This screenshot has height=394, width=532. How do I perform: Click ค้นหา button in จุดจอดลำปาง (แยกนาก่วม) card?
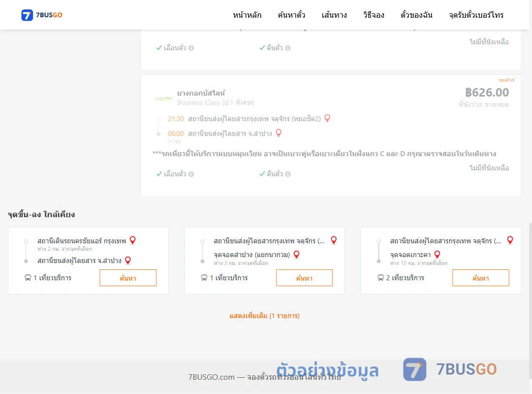304,278
